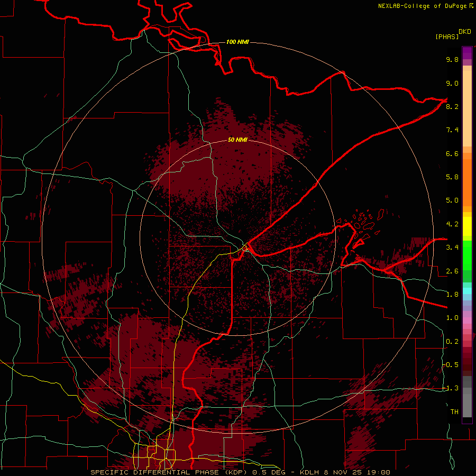The width and height of the screenshot is (476, 476).
Task: Click the -1.3 scale label
Action: pos(450,388)
